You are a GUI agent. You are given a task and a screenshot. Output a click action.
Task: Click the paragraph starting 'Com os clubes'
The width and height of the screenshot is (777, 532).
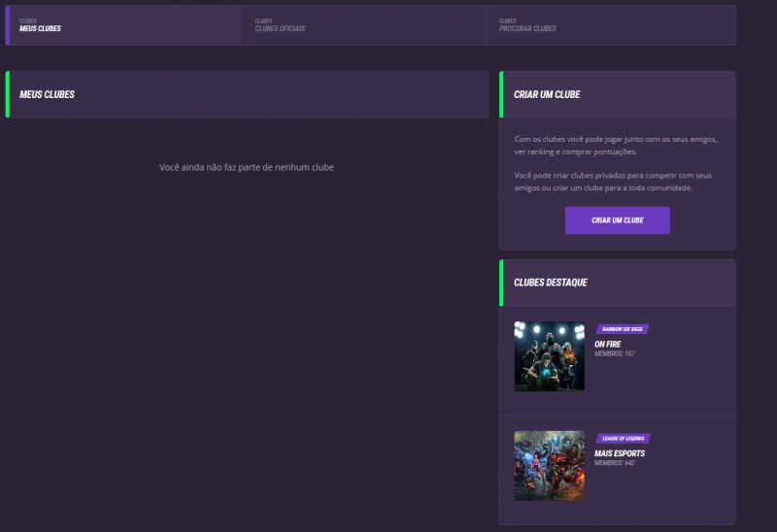tap(615, 146)
